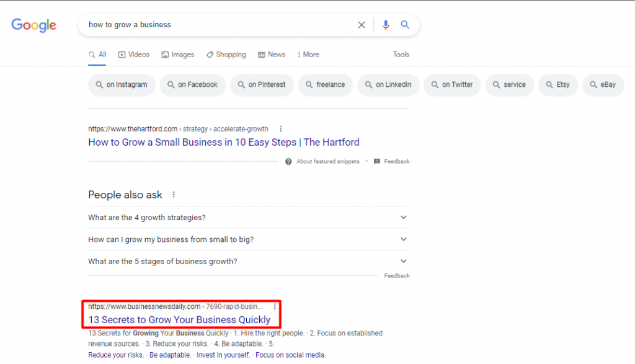
Task: Open '13 Secrets to Grow Your Business Quickly'
Action: (180, 319)
